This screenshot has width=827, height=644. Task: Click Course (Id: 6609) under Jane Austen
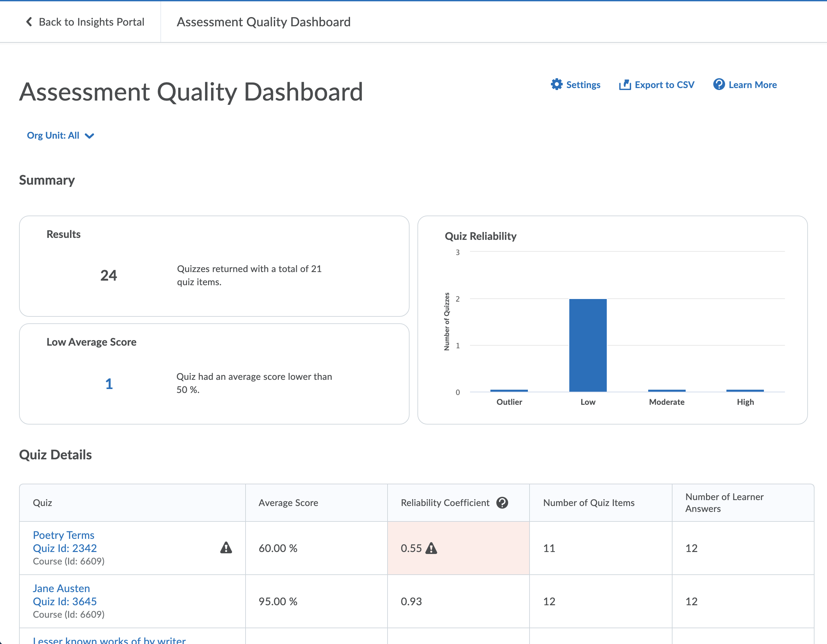pos(69,614)
